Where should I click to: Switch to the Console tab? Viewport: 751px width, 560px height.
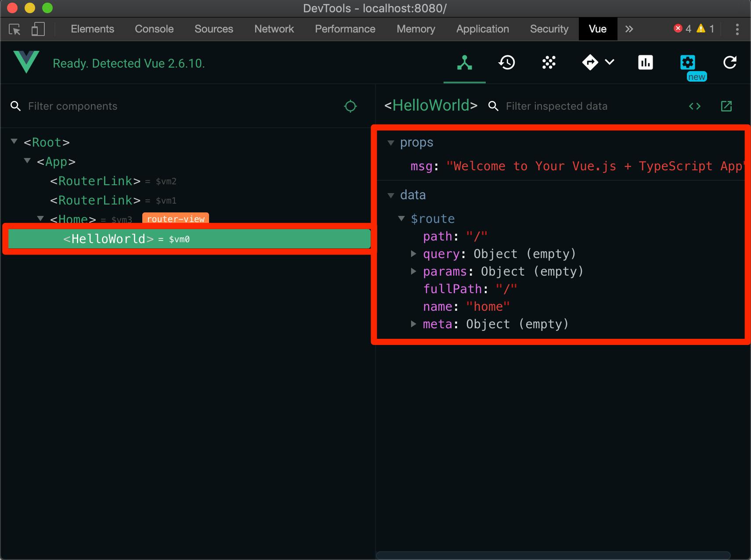(154, 29)
